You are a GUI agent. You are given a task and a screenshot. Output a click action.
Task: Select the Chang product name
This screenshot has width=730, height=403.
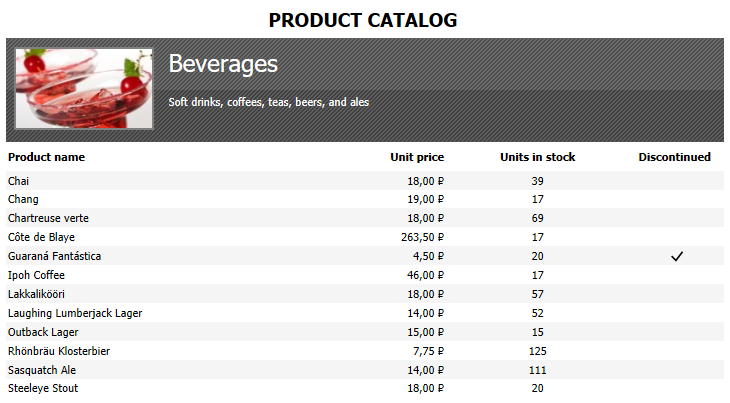[x=23, y=200]
